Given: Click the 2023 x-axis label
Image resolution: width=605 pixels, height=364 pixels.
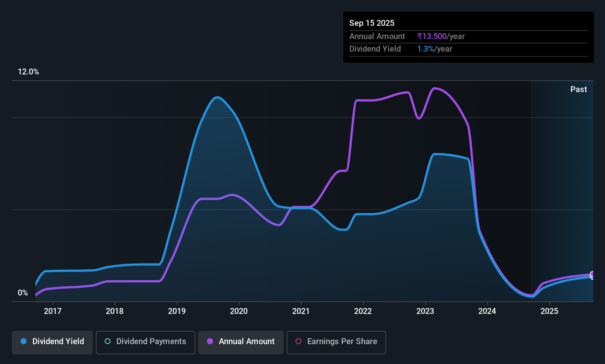Looking at the screenshot, I should pos(425,311).
